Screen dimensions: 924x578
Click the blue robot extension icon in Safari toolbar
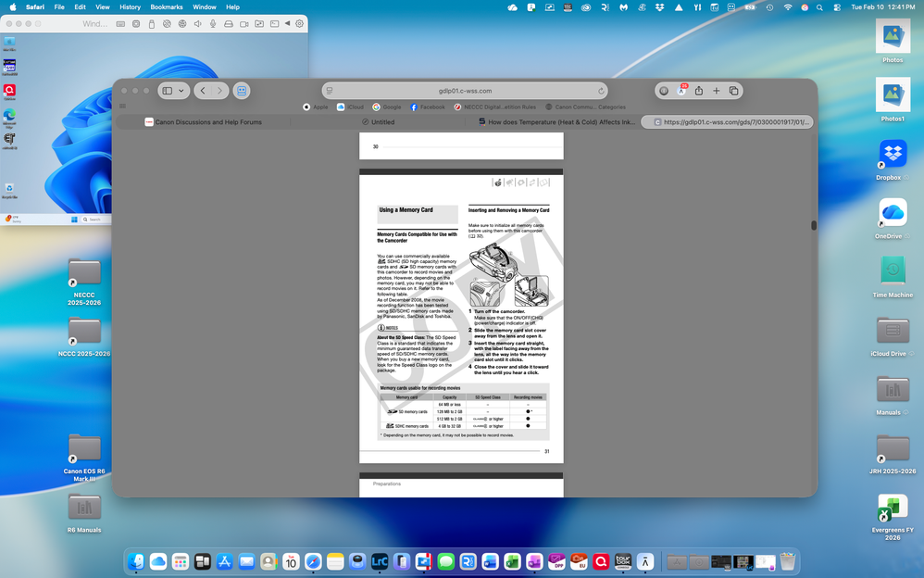[241, 91]
